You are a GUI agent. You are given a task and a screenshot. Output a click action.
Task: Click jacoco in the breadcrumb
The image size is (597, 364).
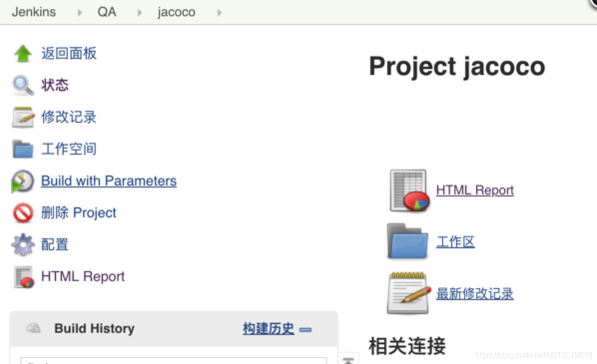[176, 12]
